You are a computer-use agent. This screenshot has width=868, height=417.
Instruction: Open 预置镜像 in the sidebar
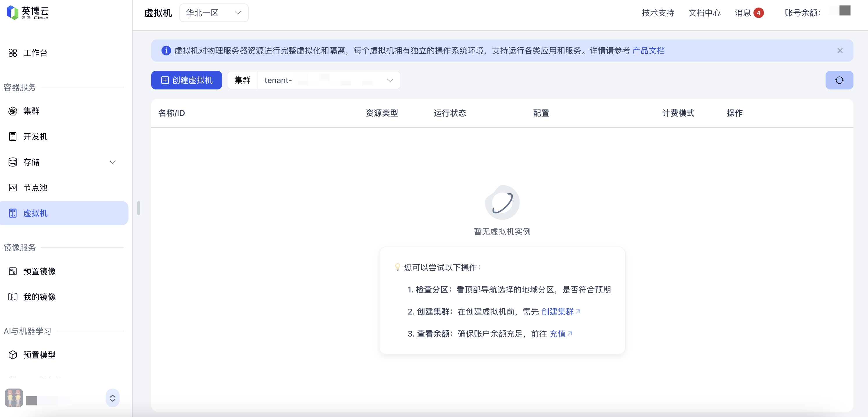(x=39, y=271)
